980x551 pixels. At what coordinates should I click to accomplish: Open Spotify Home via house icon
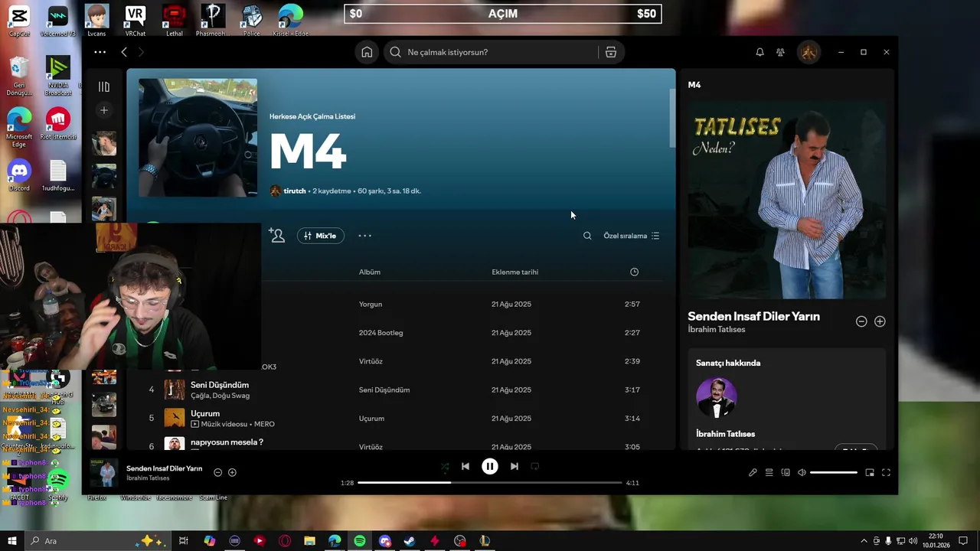click(367, 52)
